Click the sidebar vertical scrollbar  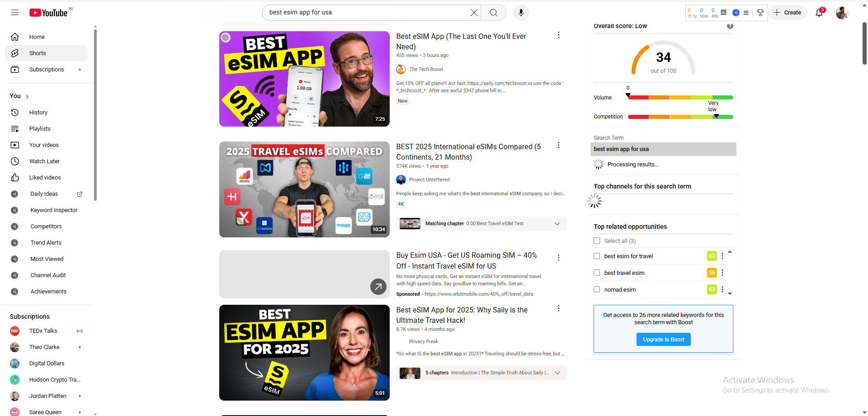(95, 115)
